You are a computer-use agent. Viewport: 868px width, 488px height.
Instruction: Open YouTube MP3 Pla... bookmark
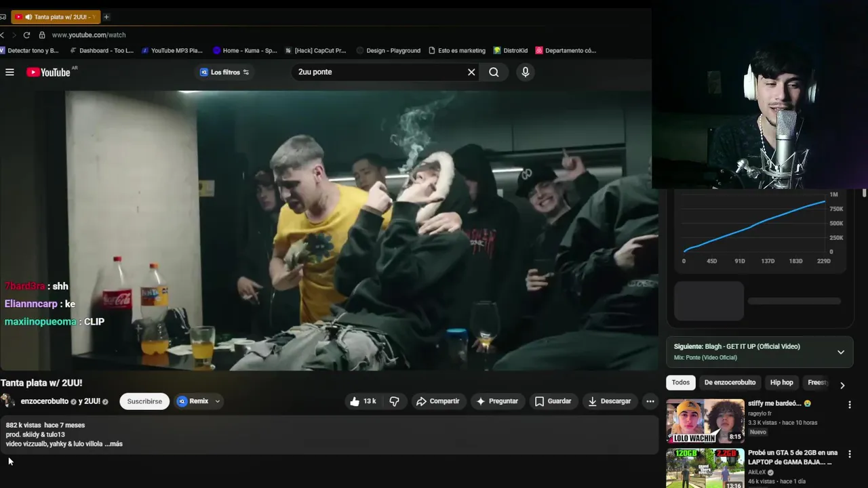172,50
